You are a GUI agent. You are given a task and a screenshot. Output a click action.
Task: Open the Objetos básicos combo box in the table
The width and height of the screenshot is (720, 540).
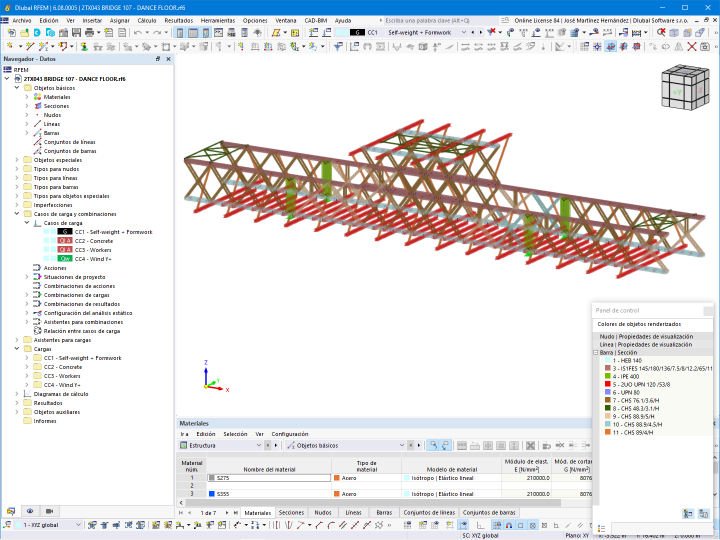345,445
